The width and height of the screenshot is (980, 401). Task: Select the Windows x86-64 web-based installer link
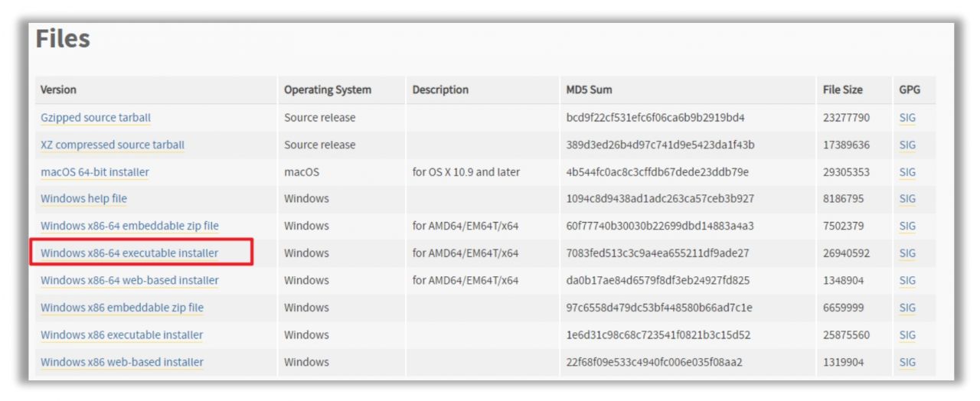[129, 280]
